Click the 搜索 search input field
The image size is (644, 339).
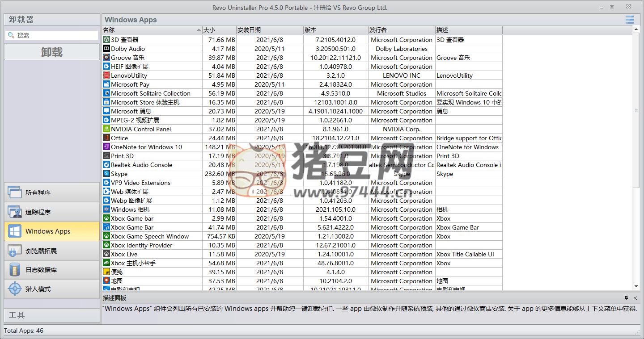[56, 35]
